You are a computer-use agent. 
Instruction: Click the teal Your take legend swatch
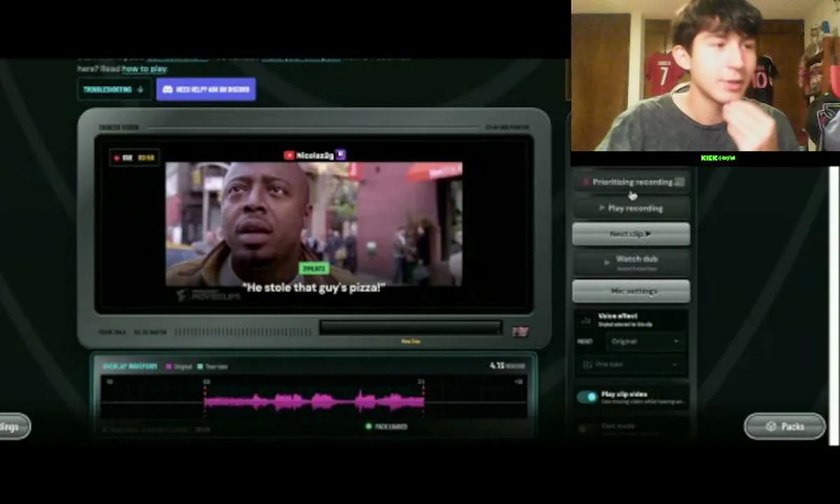(x=200, y=366)
